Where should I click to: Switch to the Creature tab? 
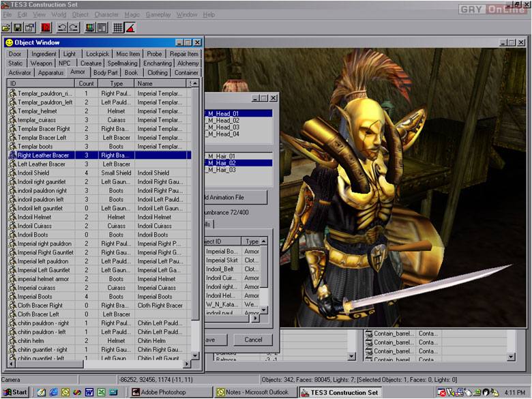pyautogui.click(x=91, y=63)
